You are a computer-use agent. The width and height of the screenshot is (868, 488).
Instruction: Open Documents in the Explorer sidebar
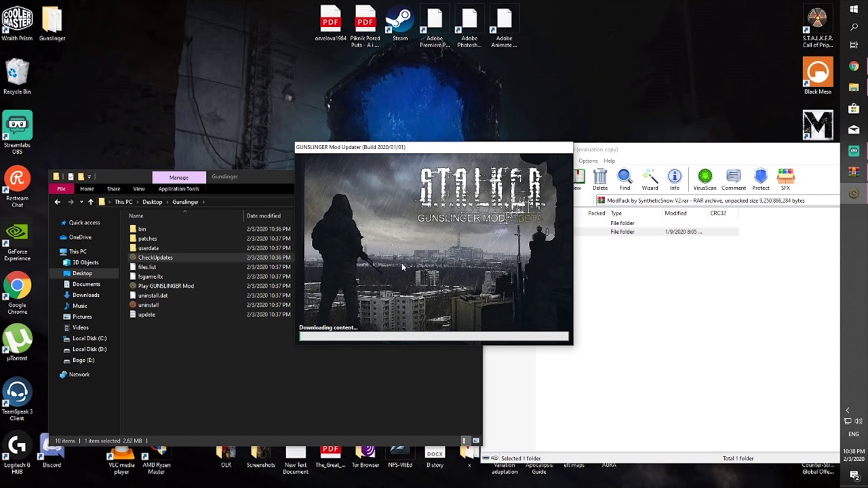click(x=86, y=284)
